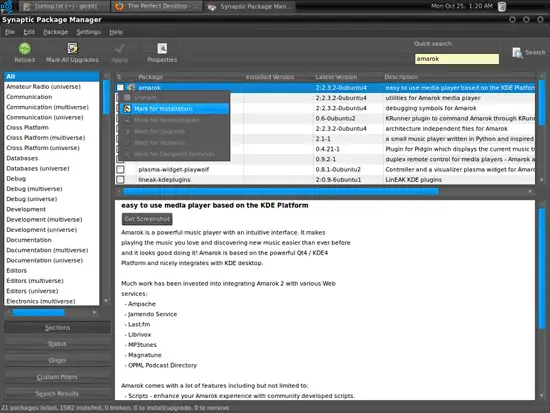The image size is (550, 413).
Task: Open the Package menu
Action: tap(55, 32)
